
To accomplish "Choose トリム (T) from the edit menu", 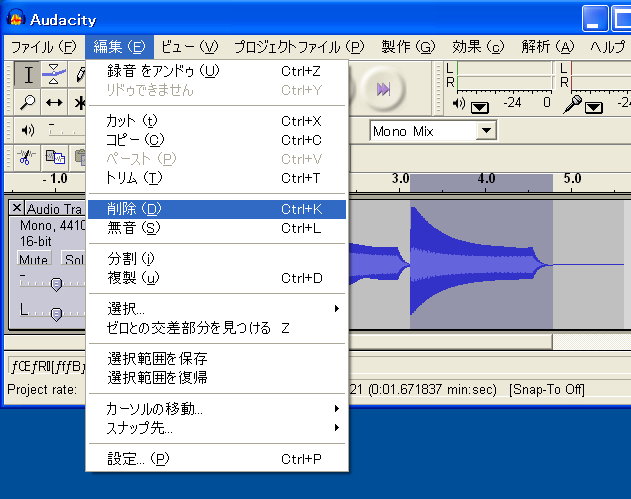I will [218, 177].
